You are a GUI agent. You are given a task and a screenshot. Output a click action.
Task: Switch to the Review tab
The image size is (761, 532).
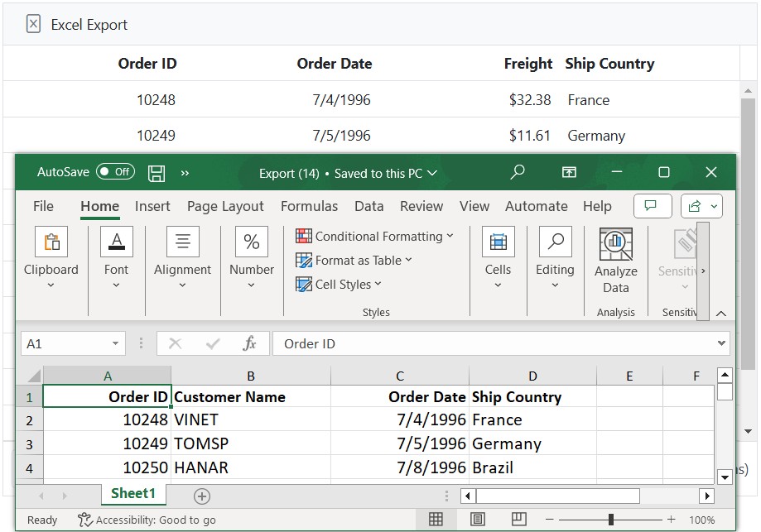pyautogui.click(x=421, y=206)
